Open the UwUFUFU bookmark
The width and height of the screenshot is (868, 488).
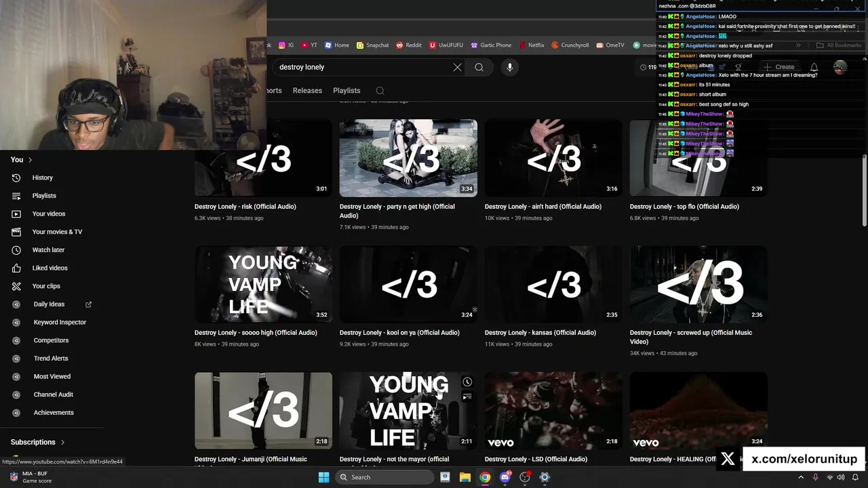[446, 45]
